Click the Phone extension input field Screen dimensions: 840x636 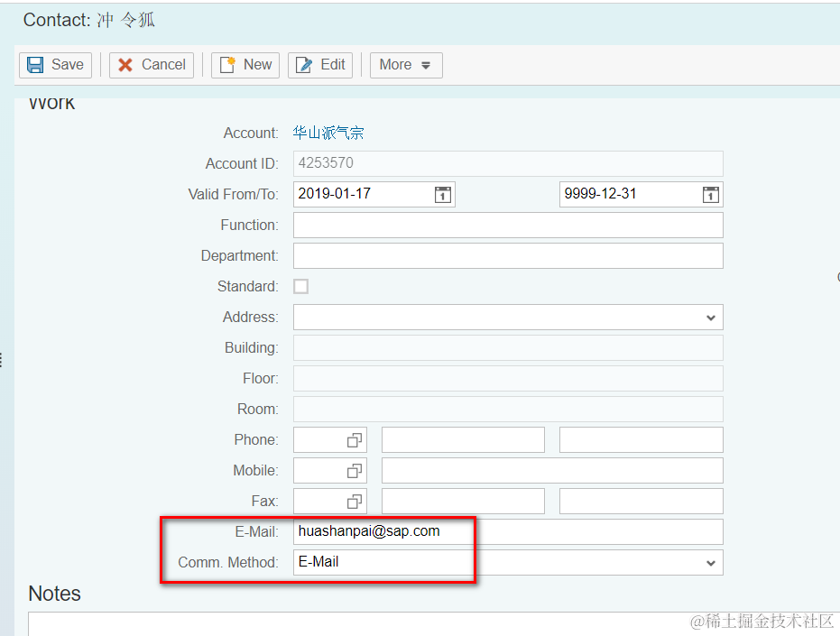pyautogui.click(x=642, y=440)
